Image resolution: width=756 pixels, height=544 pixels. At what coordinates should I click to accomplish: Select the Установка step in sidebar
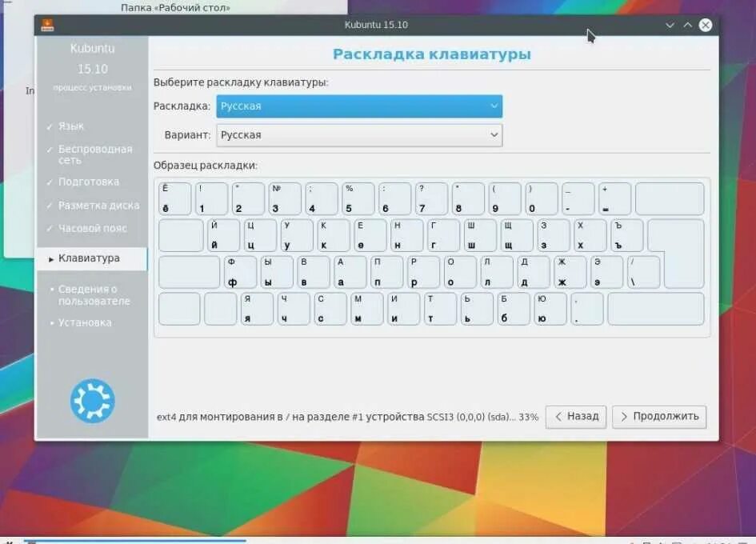pos(84,322)
